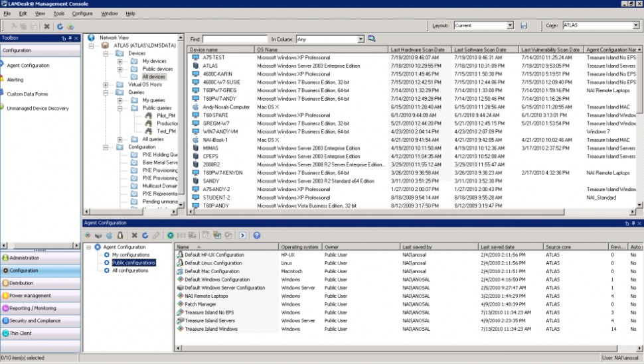Expand the All queries node
Viewport: 644px width, 364px height.
pos(120,139)
